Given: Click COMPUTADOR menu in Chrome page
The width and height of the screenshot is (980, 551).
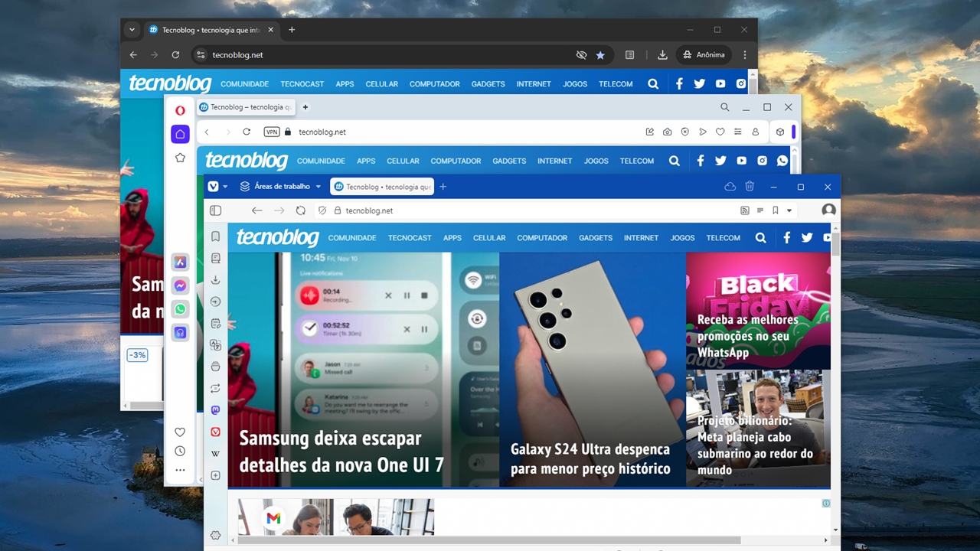Looking at the screenshot, I should point(434,84).
